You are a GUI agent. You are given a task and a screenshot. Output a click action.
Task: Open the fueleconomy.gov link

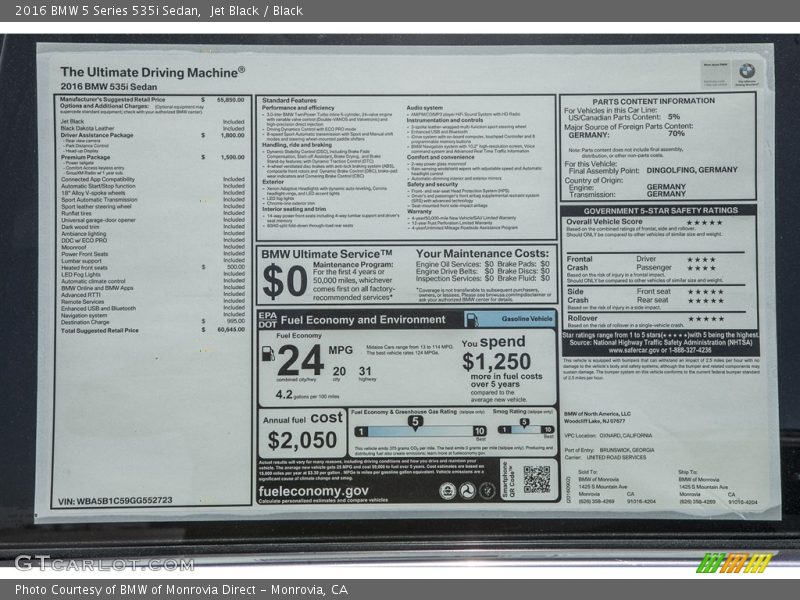314,491
